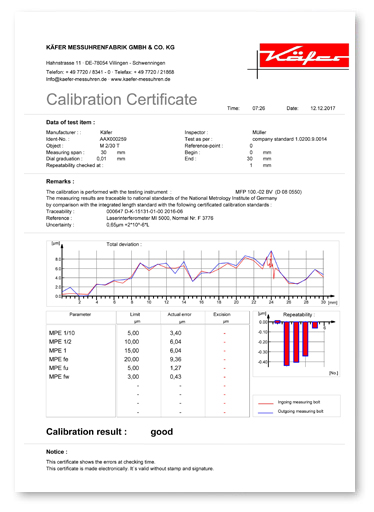The width and height of the screenshot is (374, 512).
Task: Click the time value 07:26
Action: 258,108
